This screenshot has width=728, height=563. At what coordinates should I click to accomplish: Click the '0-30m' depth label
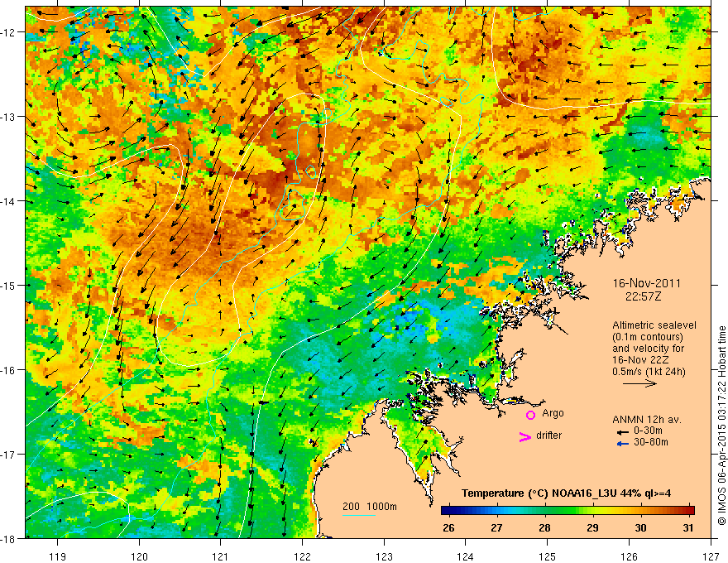coord(648,431)
